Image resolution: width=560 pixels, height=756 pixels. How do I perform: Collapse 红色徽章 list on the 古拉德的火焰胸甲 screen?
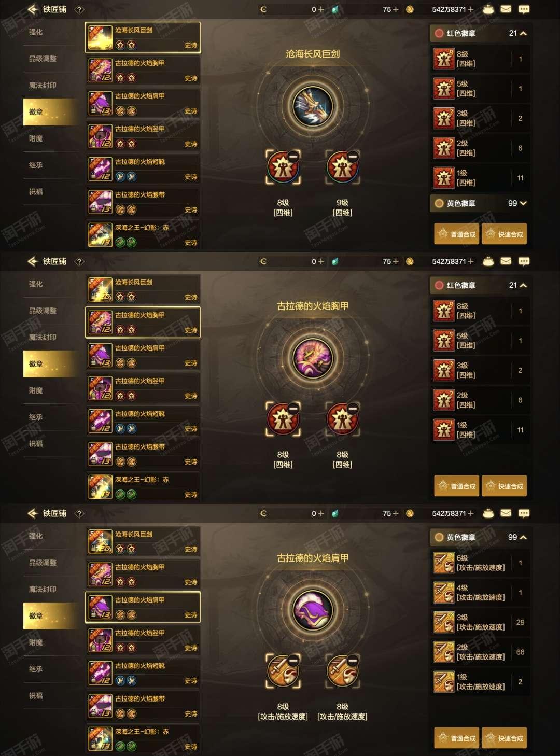(480, 285)
